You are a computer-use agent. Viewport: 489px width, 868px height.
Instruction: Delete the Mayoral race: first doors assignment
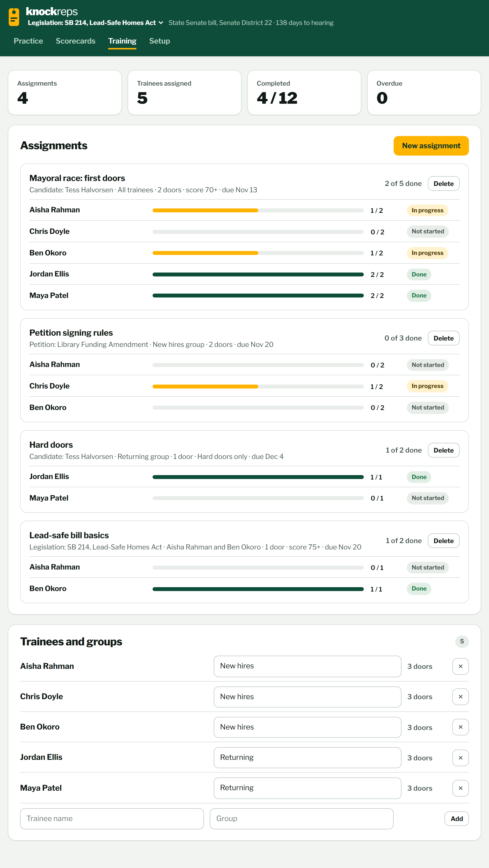point(444,184)
